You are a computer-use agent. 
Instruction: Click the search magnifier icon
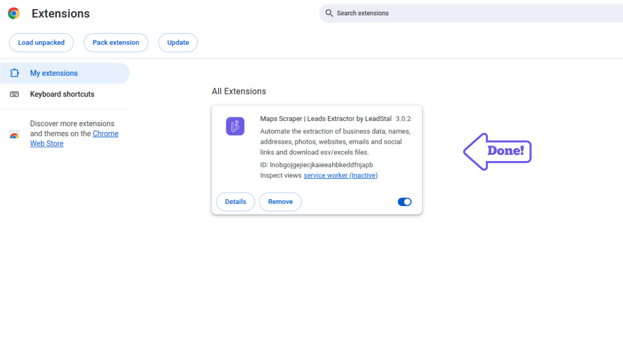(329, 13)
